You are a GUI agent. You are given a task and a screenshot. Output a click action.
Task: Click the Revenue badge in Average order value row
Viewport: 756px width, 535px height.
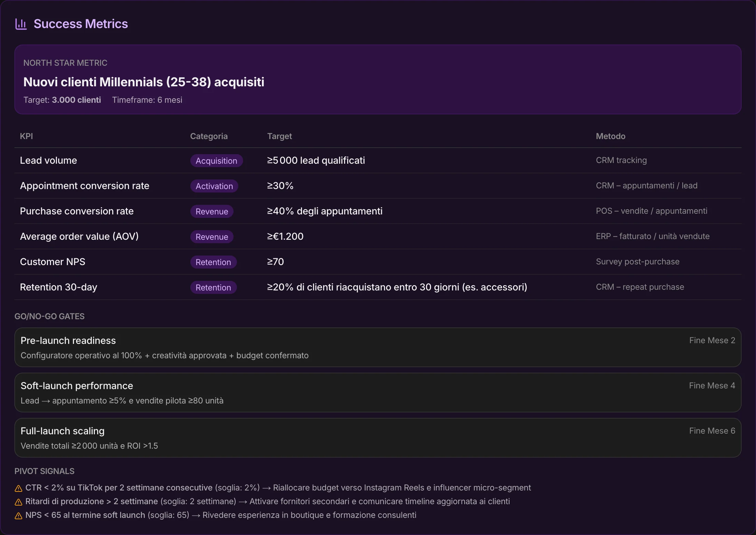(x=212, y=237)
